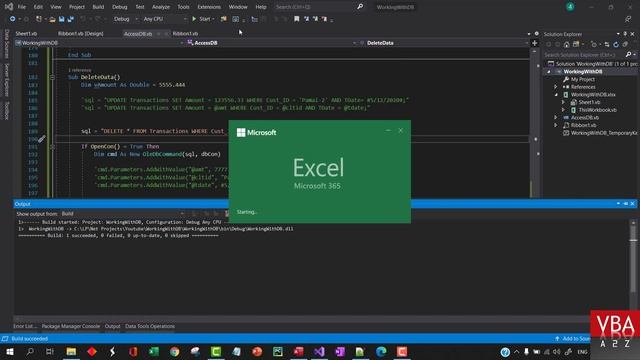Click the Start button label
The width and height of the screenshot is (640, 360).
click(205, 19)
